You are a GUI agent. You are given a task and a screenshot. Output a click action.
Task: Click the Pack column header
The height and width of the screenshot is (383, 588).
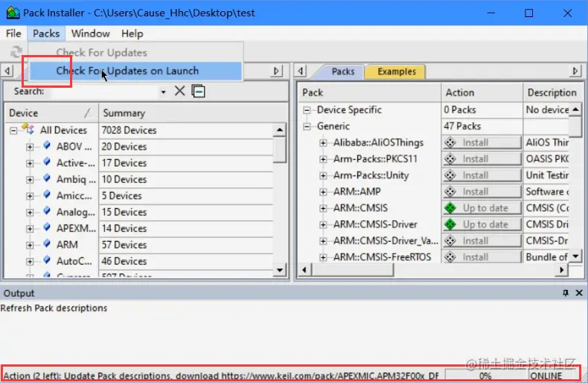coord(369,92)
